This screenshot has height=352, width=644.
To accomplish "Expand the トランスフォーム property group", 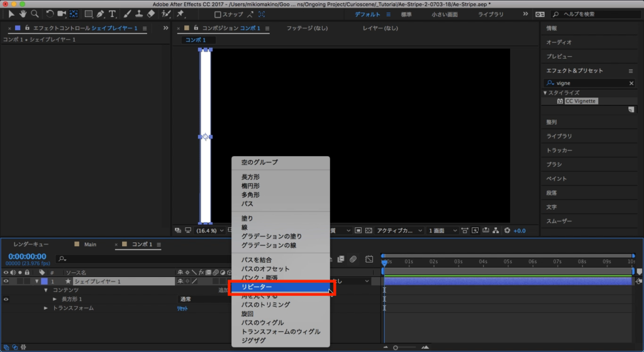I will 46,308.
